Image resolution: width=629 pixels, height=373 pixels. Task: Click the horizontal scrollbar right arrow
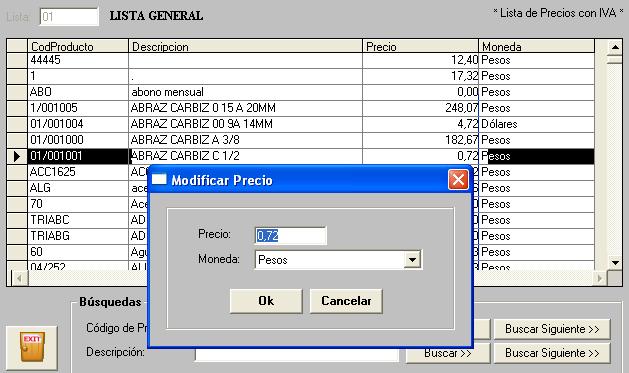tap(599, 278)
